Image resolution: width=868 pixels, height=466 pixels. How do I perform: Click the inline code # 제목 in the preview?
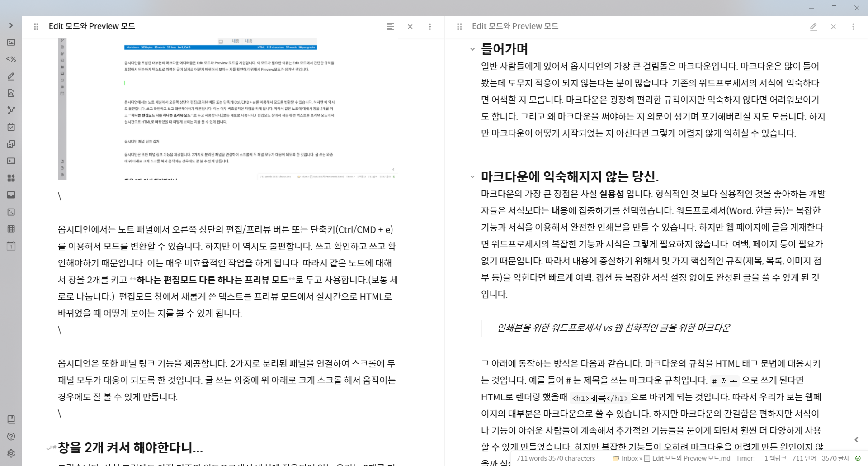tap(725, 381)
